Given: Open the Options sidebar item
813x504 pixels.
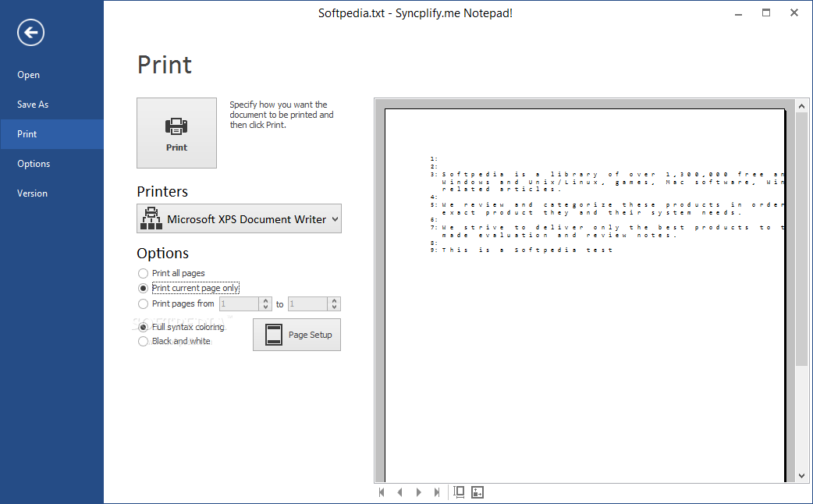Looking at the screenshot, I should pos(34,163).
